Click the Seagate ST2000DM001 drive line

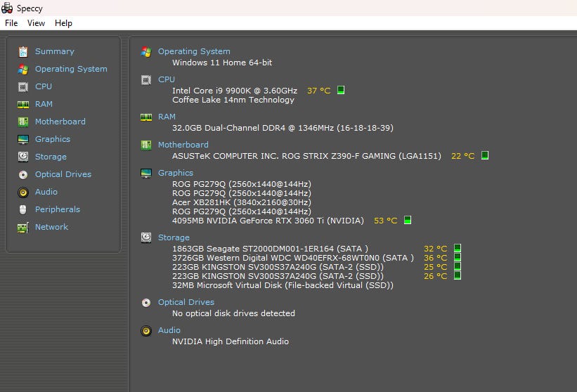click(270, 249)
